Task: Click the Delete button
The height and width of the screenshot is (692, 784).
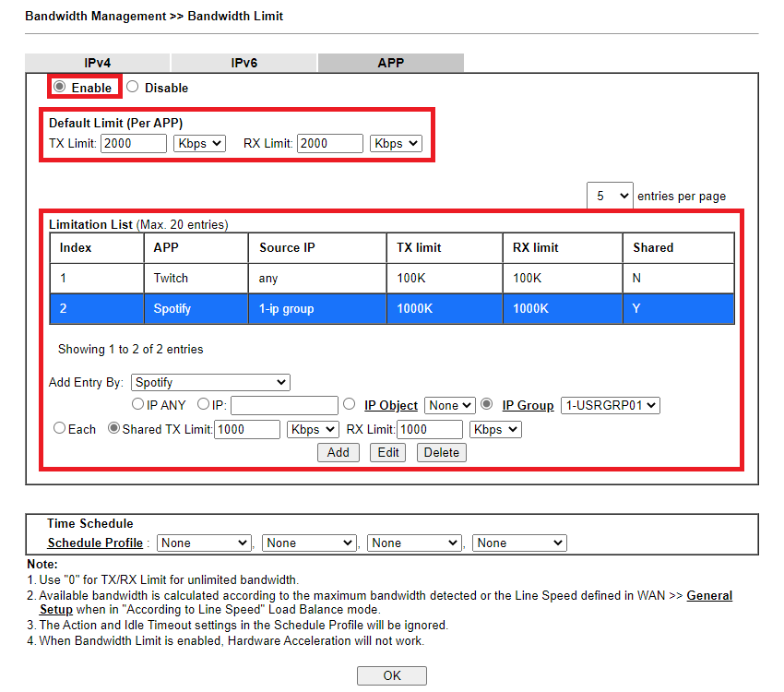Action: pos(441,452)
